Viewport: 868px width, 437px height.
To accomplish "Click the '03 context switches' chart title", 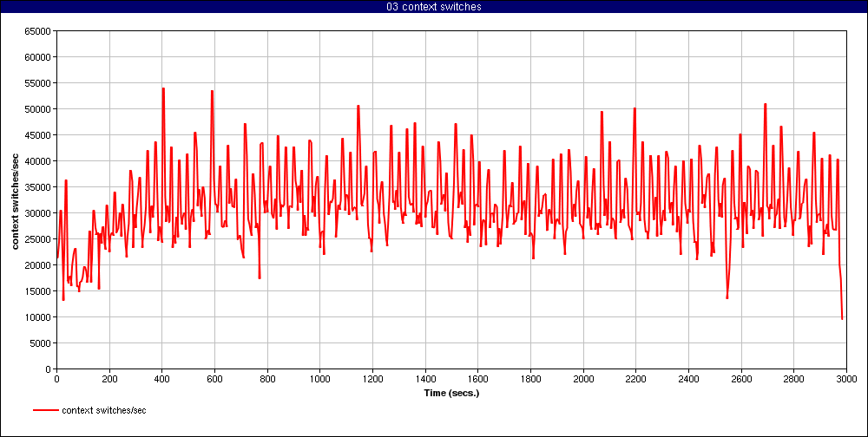I will pyautogui.click(x=433, y=7).
